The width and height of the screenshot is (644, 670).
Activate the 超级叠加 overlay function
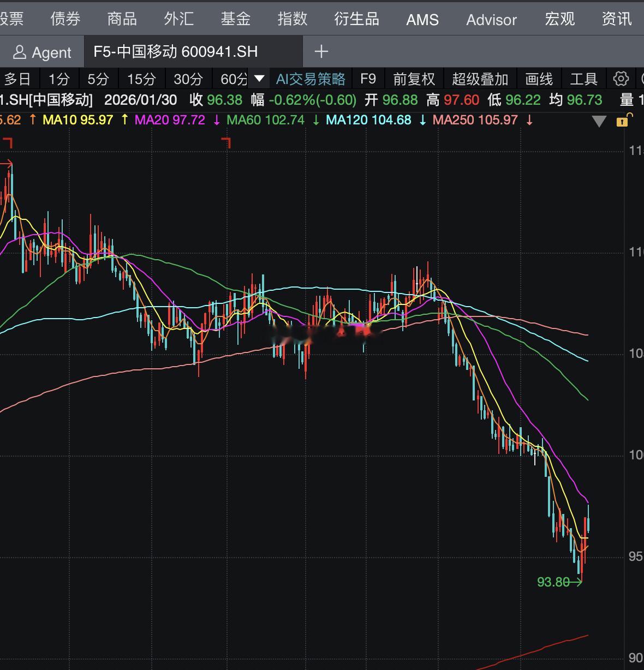[480, 78]
